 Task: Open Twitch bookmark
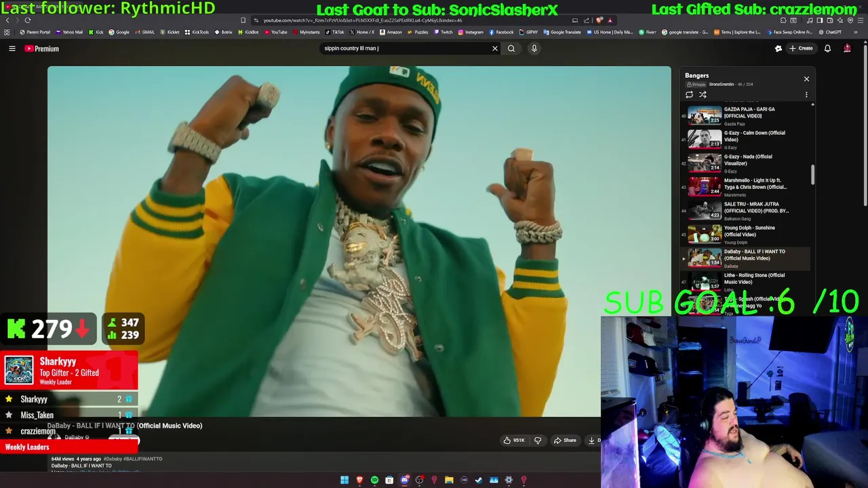pyautogui.click(x=443, y=32)
